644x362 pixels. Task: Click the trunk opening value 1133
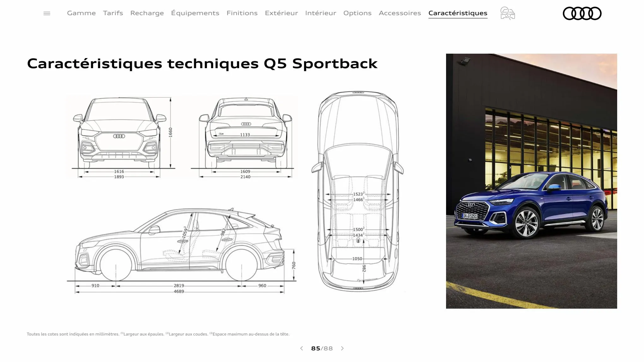coord(245,135)
